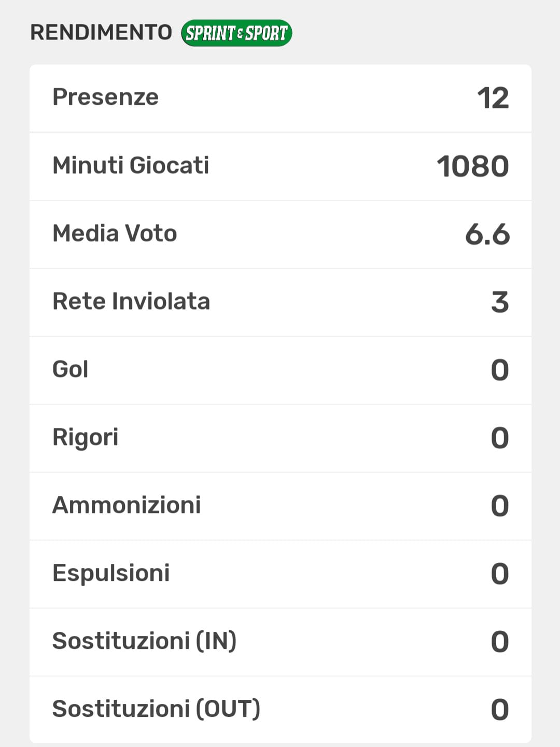
Task: Click the RENDIMENTO section heading
Action: 101,32
